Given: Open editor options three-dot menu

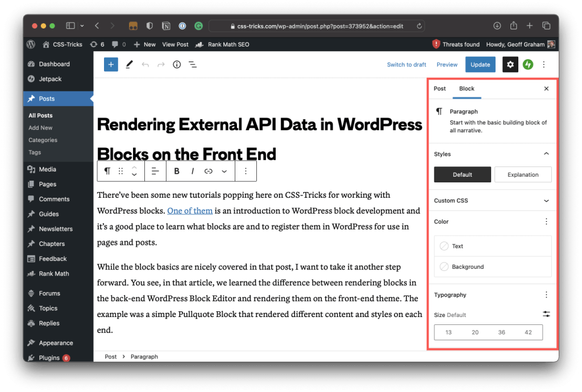Looking at the screenshot, I should pos(544,65).
